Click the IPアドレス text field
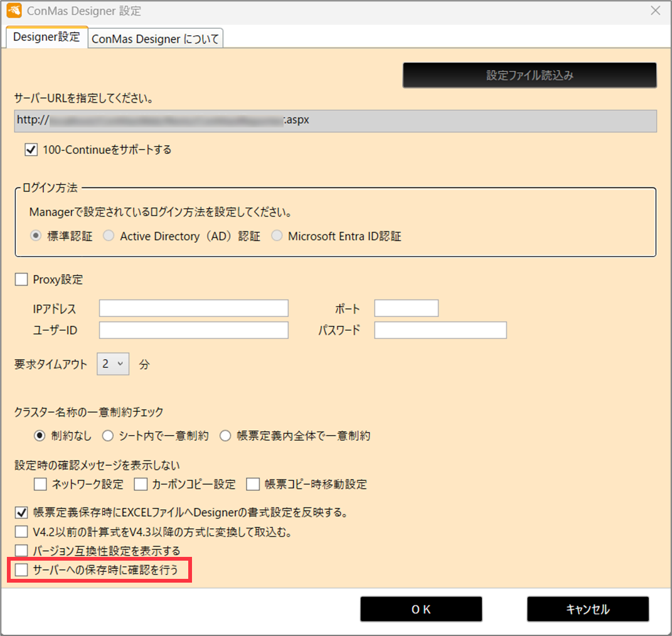Screen dimensions: 672x636 pos(193,308)
